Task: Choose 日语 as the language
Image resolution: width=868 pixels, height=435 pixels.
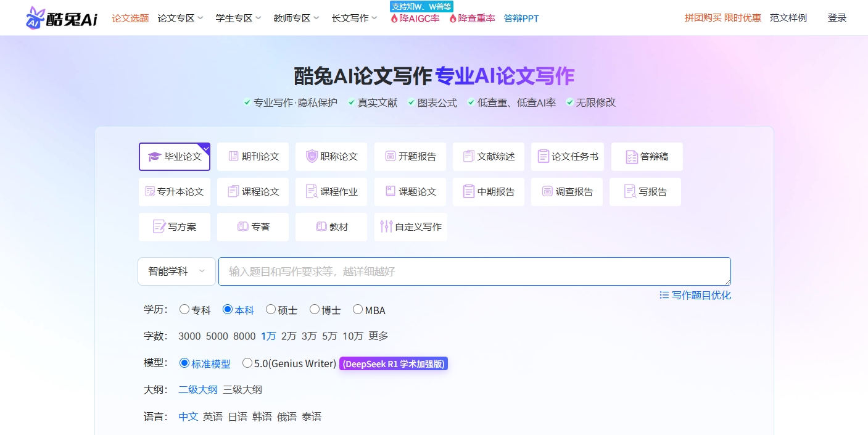Action: (x=238, y=416)
